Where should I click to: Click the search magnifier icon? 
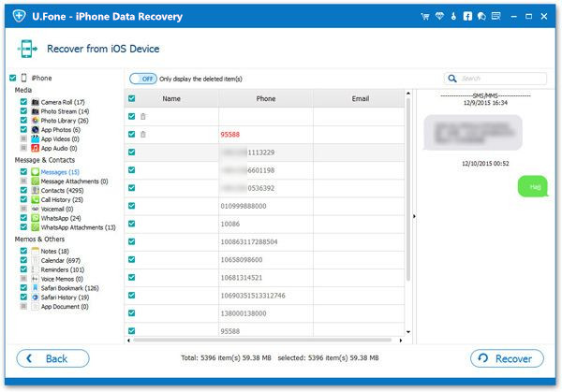(x=452, y=79)
